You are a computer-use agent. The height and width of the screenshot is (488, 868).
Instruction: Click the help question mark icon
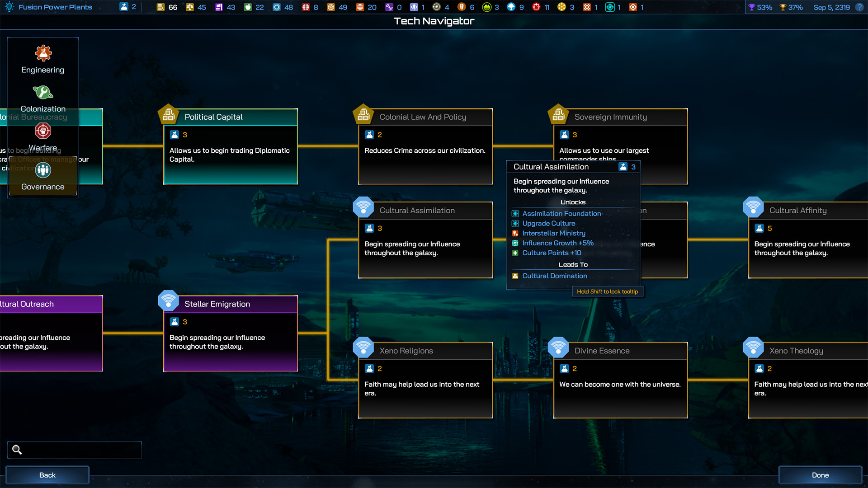point(859,7)
